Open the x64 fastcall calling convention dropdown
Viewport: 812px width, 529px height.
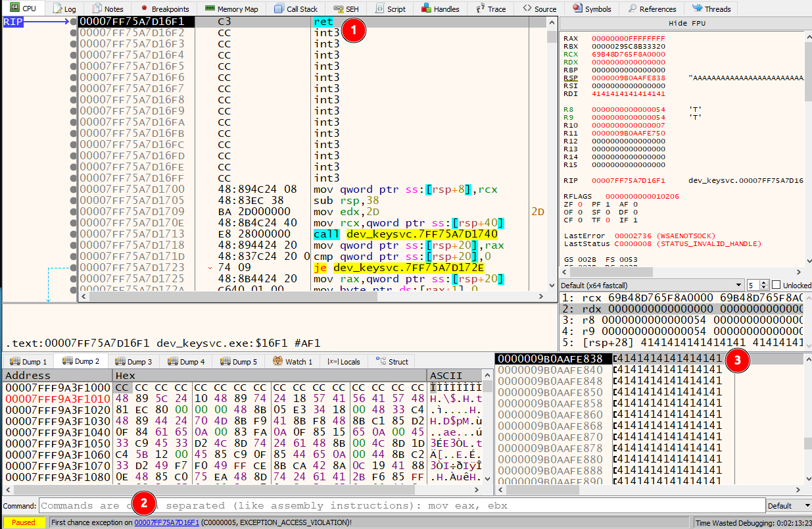coord(651,286)
